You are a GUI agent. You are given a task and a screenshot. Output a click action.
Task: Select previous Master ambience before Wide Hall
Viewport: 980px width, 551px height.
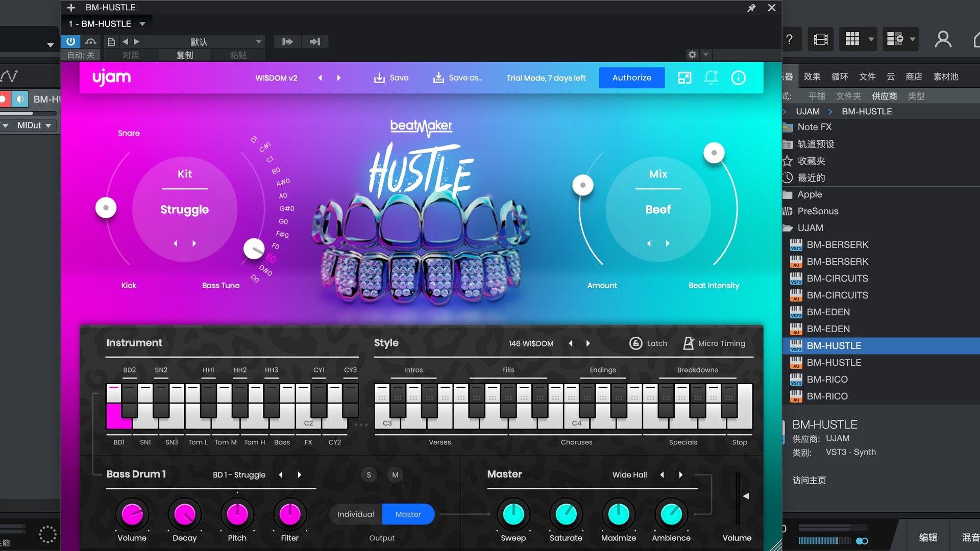point(662,475)
